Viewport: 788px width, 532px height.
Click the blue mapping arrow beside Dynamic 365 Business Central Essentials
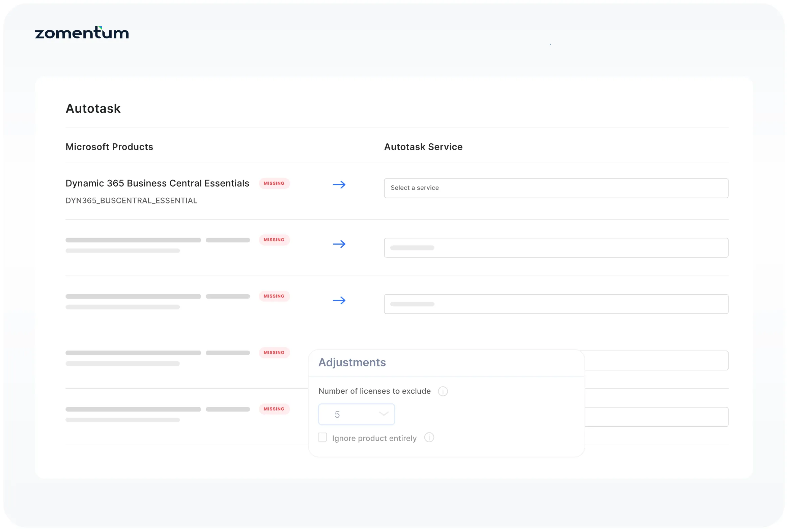339,185
